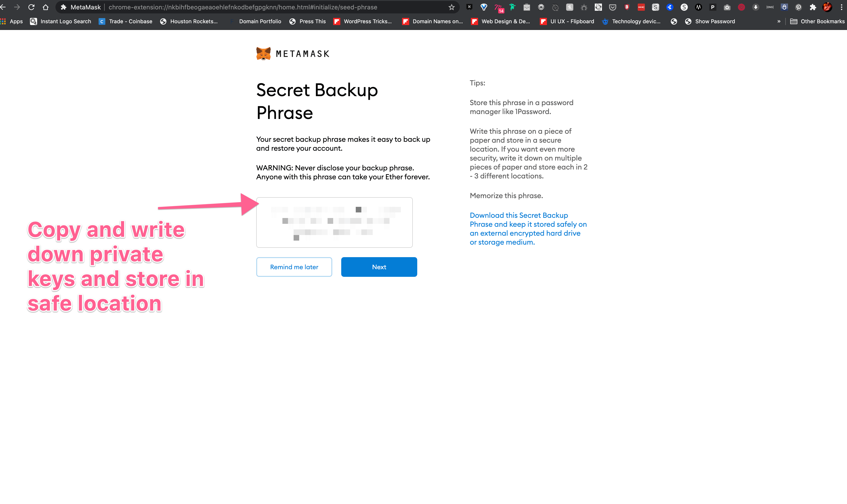Open the Domain Portfolio bookmark
This screenshot has width=847, height=504.
point(255,21)
